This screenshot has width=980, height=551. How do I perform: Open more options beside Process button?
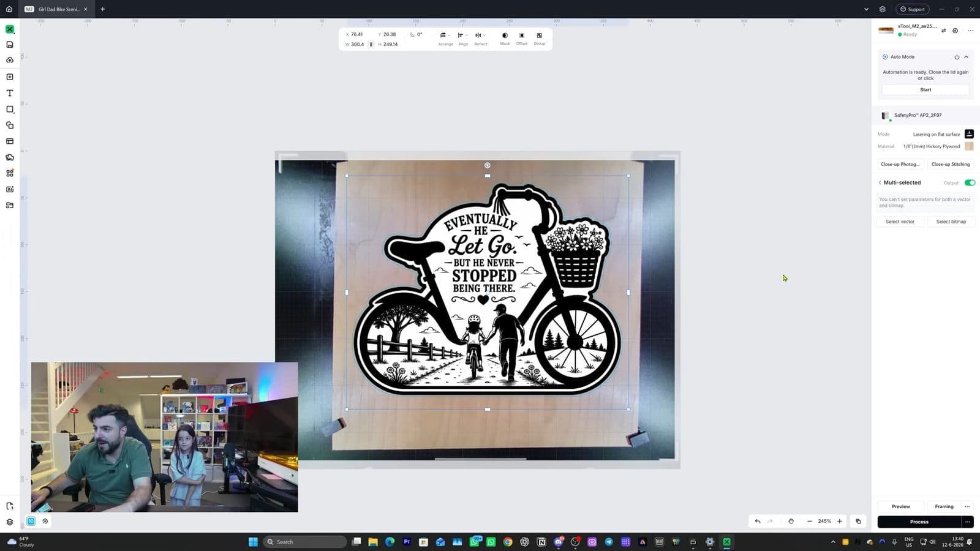(x=968, y=522)
